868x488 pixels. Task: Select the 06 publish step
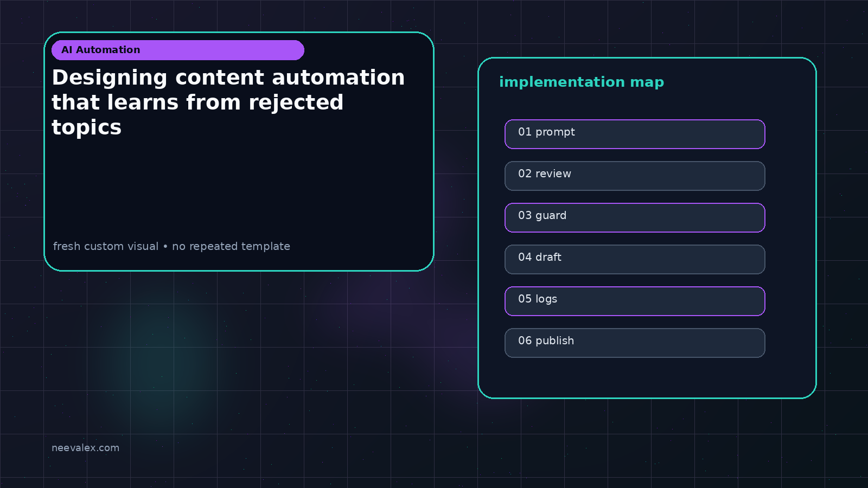[635, 343]
